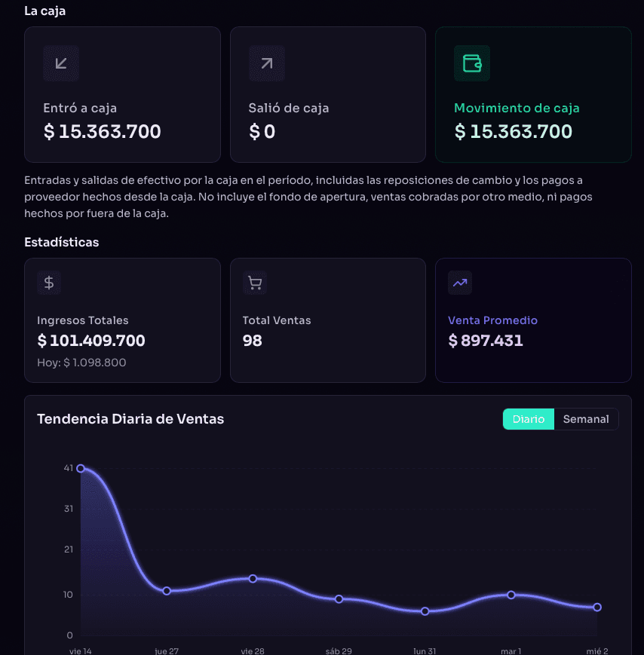Click the Hoy: $ 1.098.800 line
This screenshot has height=655, width=644.
tap(81, 363)
